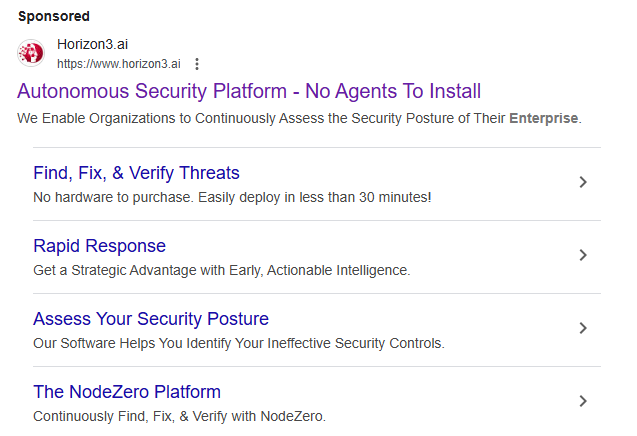
Task: Expand the Rapid Response chevron arrow
Action: coord(583,255)
